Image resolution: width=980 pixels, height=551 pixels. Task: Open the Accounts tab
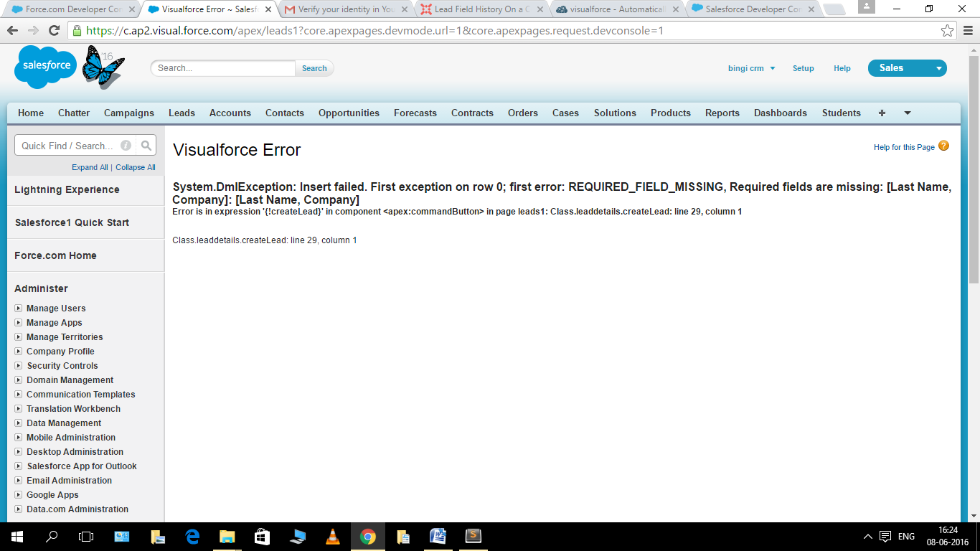(x=230, y=113)
